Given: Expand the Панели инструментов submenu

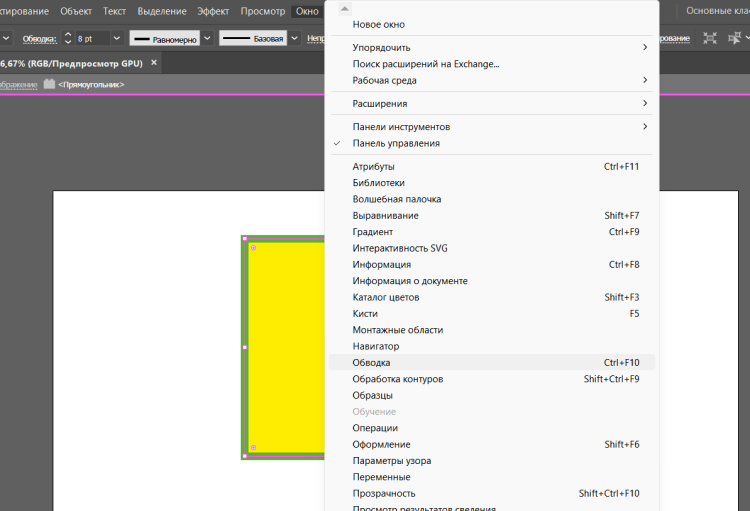Looking at the screenshot, I should point(492,126).
